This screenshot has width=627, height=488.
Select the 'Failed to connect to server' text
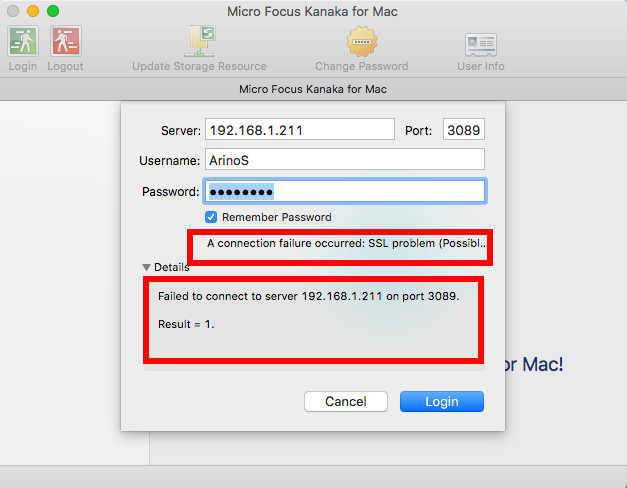308,296
